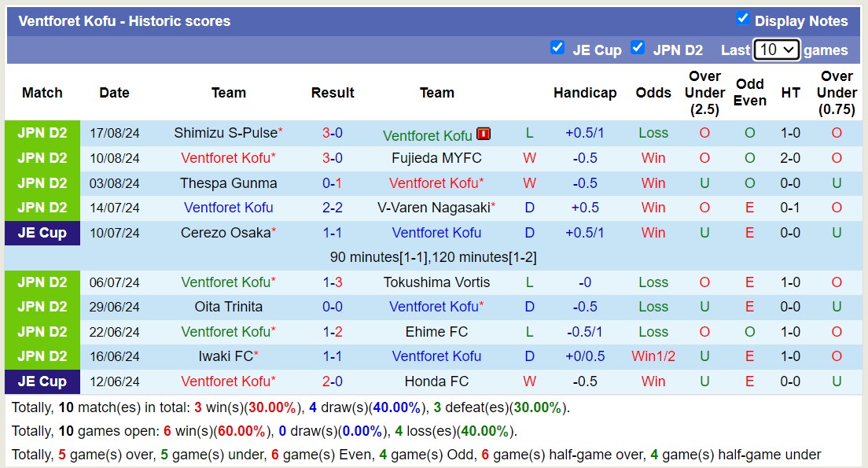Image resolution: width=868 pixels, height=468 pixels.
Task: Select the JPN D2 badge on the Ehime FC row
Action: click(42, 331)
